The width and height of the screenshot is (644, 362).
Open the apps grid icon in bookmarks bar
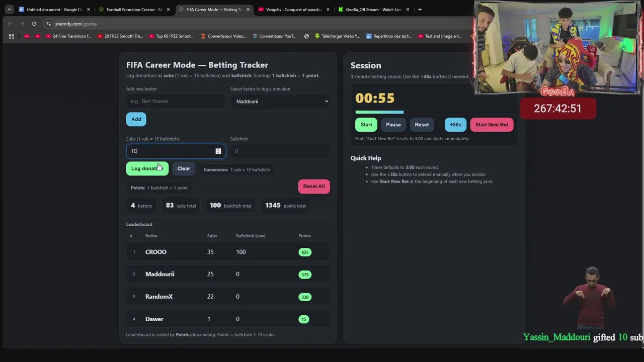(x=11, y=36)
